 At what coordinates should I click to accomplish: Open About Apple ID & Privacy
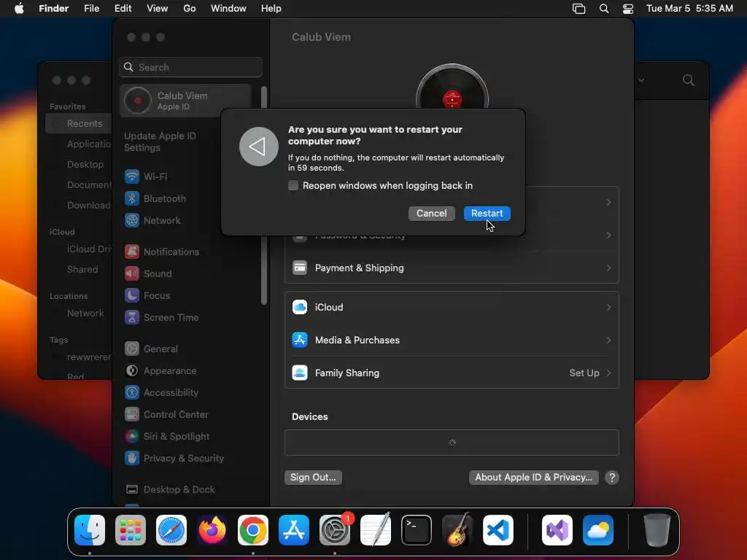[x=533, y=478]
